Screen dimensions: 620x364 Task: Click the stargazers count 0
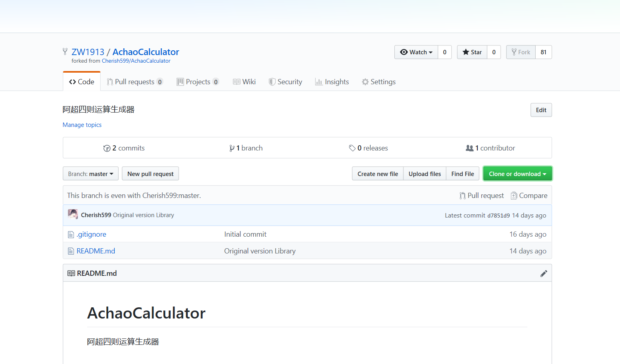pos(494,52)
